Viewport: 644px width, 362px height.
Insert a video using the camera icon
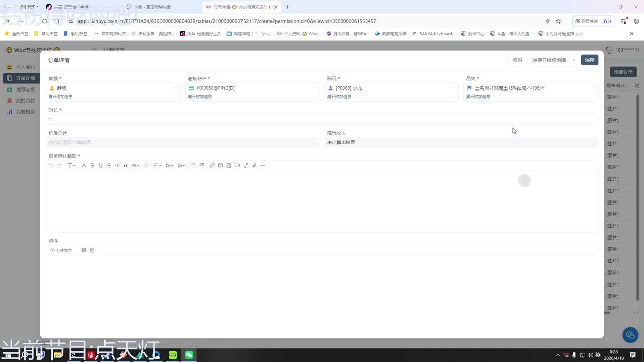coord(237,165)
